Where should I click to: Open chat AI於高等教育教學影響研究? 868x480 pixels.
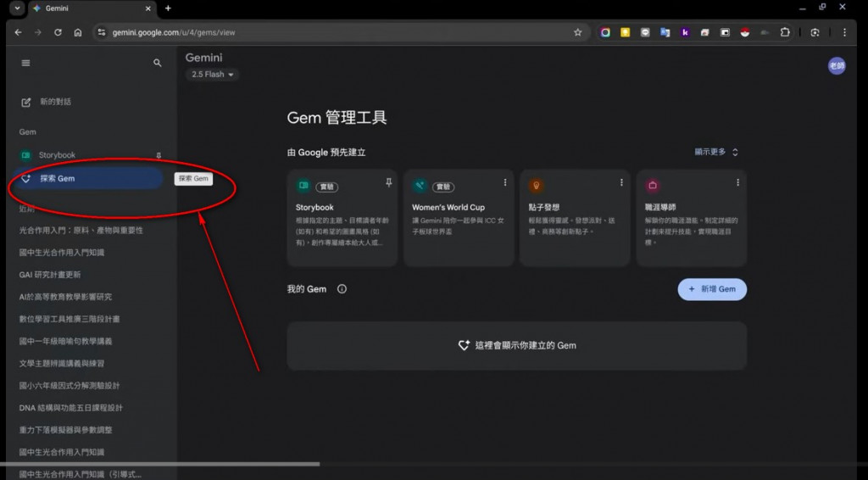(65, 297)
